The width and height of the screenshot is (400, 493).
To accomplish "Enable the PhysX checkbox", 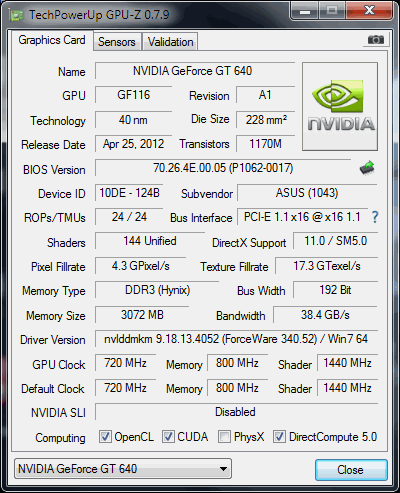I will pos(224,437).
